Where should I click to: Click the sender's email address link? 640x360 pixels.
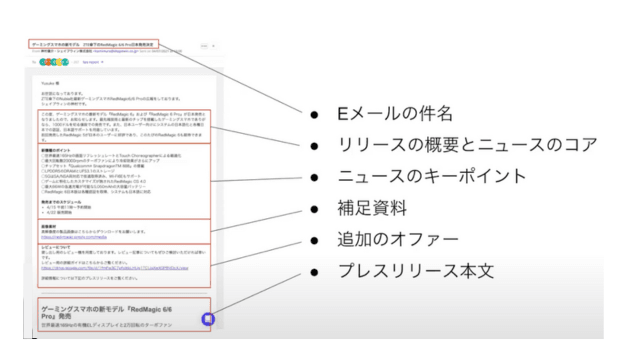coord(116,51)
